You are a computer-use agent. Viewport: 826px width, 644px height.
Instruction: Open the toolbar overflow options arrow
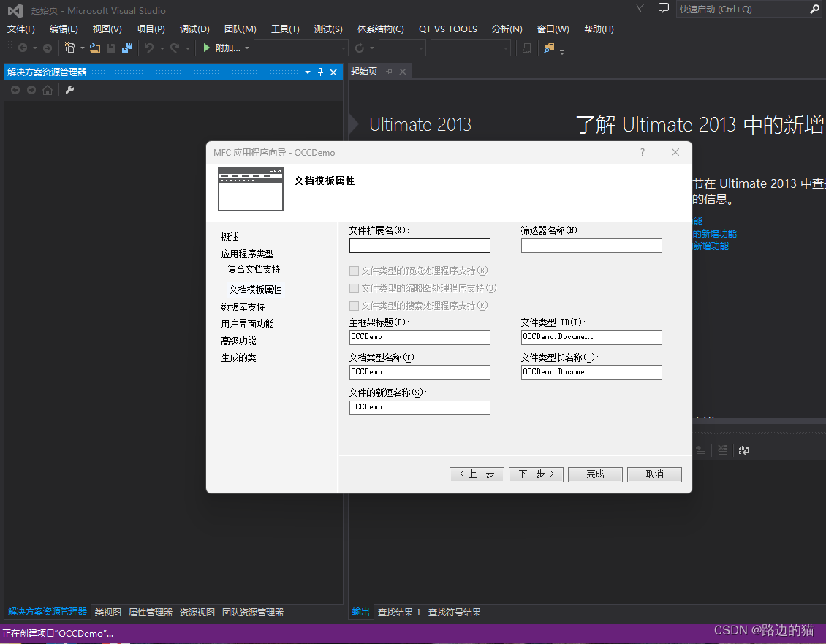click(x=562, y=52)
